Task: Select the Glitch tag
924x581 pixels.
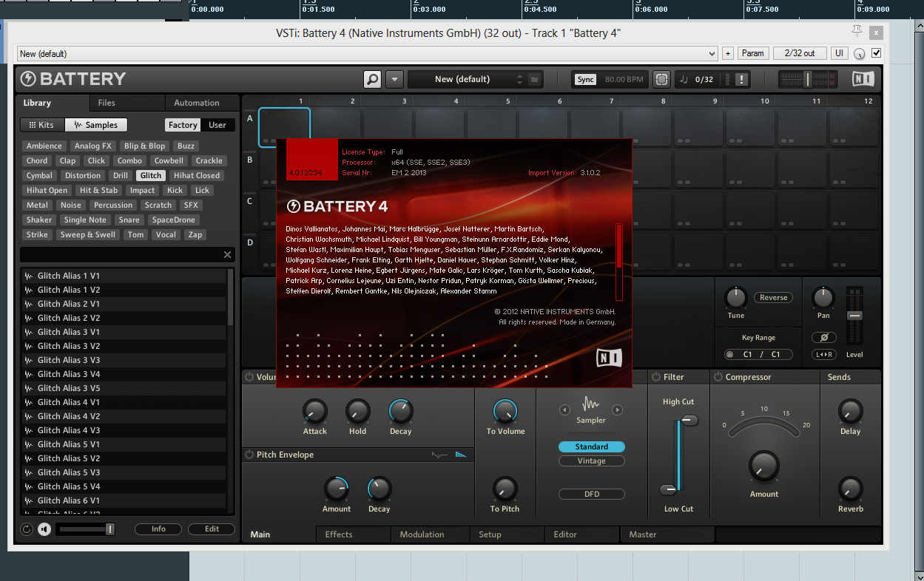Action: click(151, 175)
